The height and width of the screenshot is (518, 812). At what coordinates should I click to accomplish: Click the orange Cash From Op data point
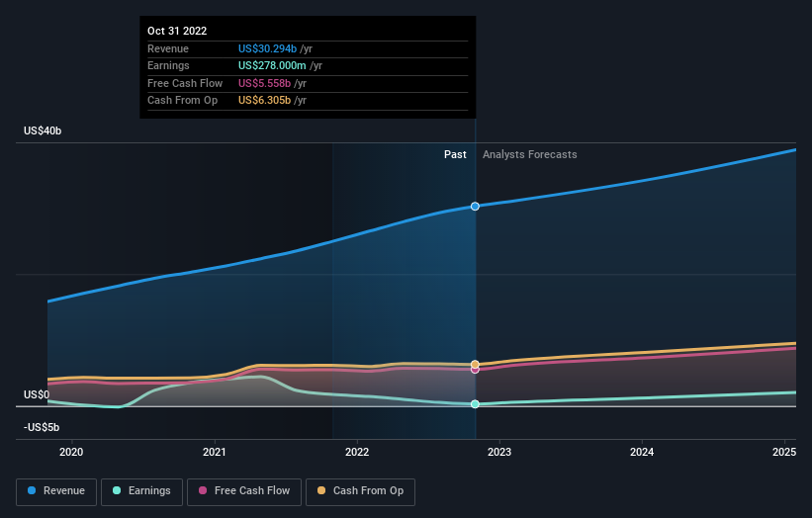(x=475, y=365)
